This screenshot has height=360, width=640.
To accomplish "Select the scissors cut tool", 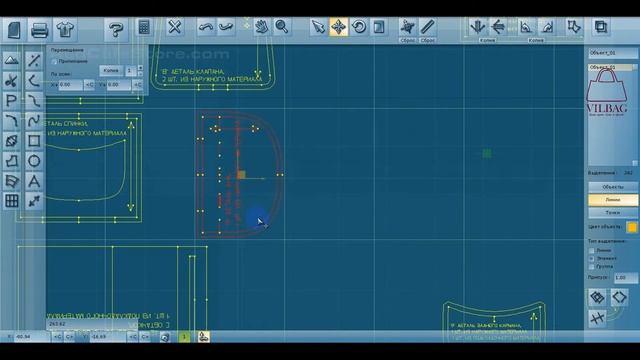I will point(11,81).
